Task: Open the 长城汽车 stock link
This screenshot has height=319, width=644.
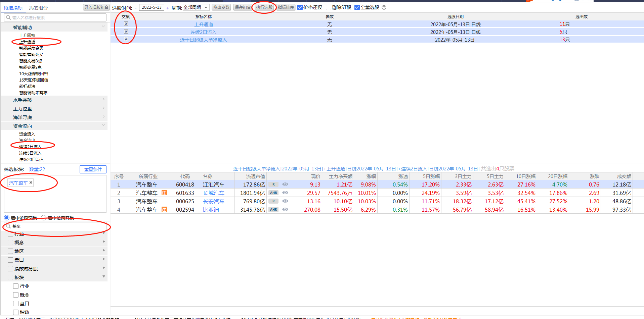Action: (214, 193)
